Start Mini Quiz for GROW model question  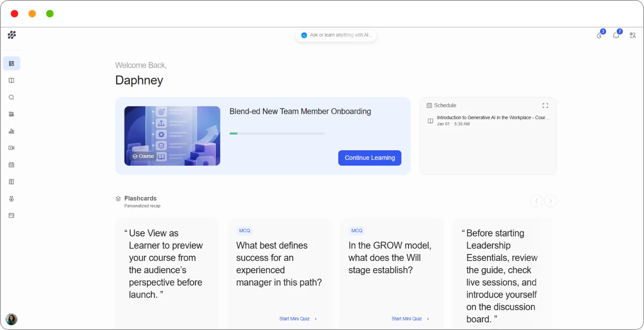[x=410, y=319]
